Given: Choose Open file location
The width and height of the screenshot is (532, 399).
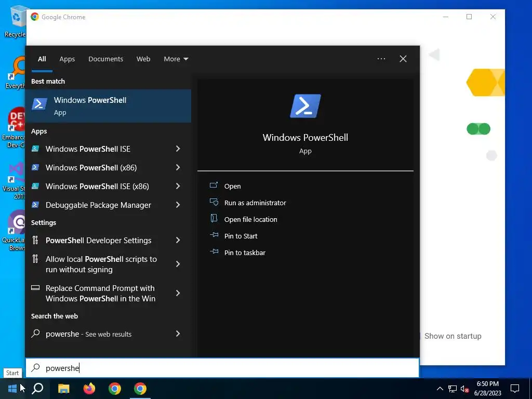Looking at the screenshot, I should (251, 219).
